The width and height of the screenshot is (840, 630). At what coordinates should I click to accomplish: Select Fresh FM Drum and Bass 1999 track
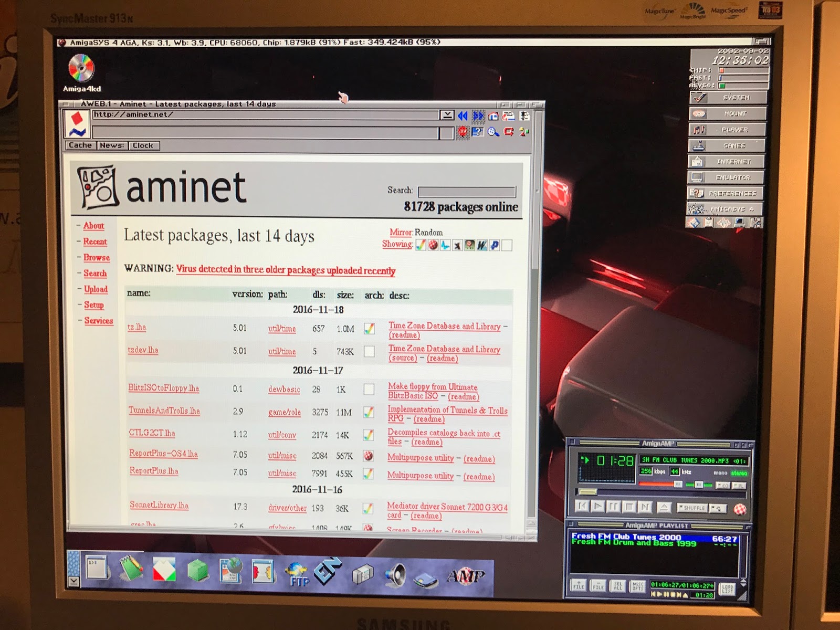[634, 543]
